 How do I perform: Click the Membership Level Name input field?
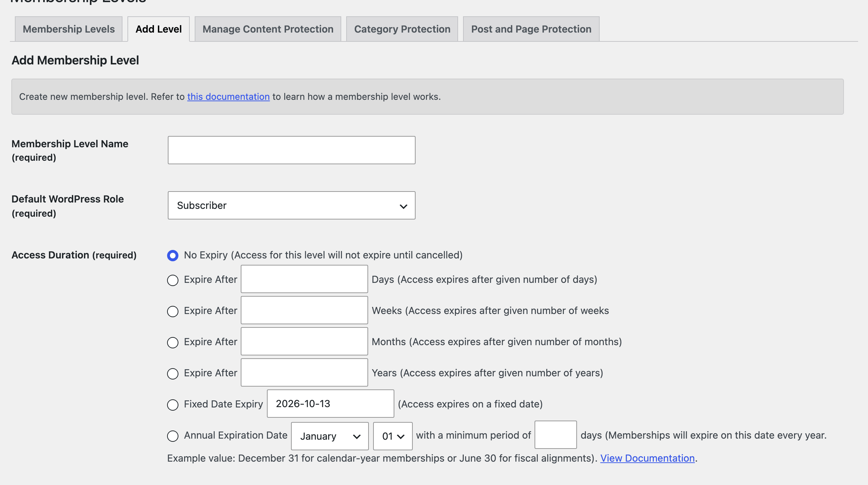tap(291, 150)
